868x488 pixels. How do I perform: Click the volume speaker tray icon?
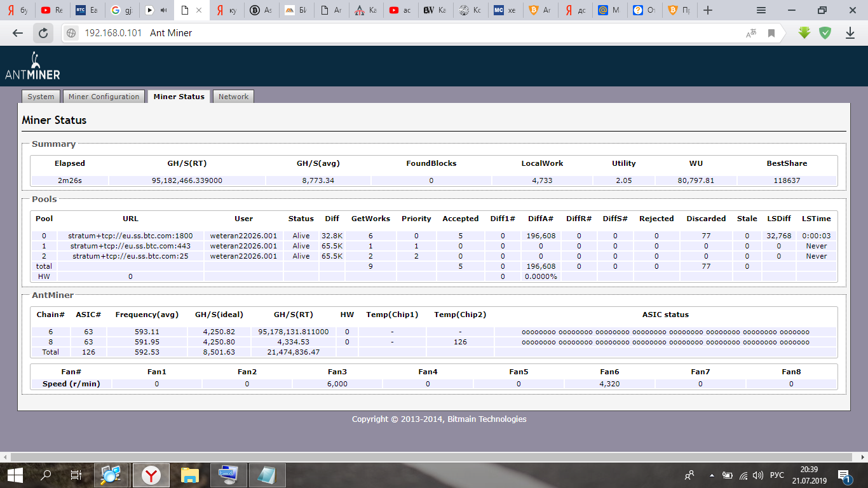coord(757,475)
